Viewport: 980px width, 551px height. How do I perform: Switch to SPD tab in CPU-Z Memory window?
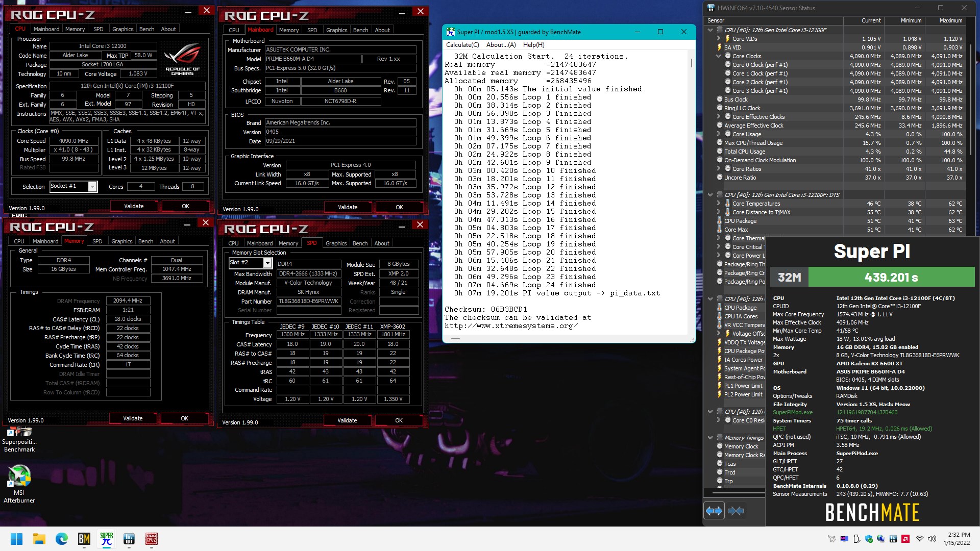[97, 241]
